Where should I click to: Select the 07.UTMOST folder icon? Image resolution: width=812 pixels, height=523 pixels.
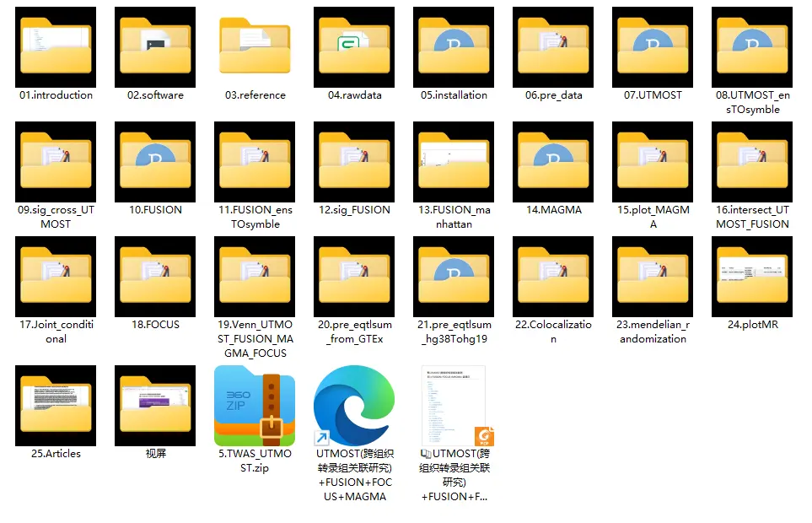(x=653, y=47)
